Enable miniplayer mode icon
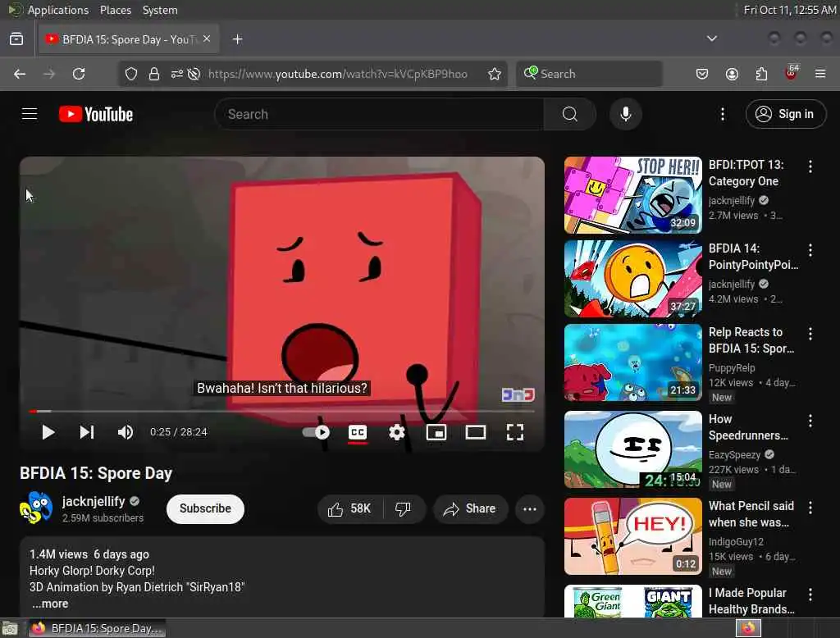This screenshot has width=840, height=638. (x=436, y=432)
